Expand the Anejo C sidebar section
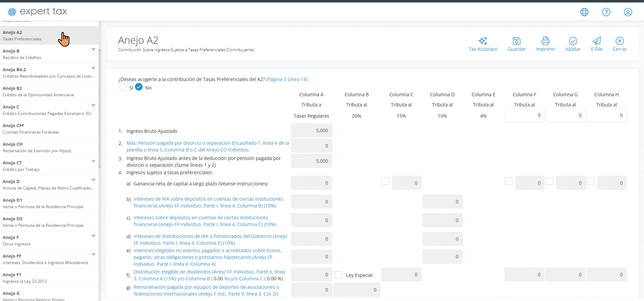This screenshot has width=644, height=301. (93, 105)
